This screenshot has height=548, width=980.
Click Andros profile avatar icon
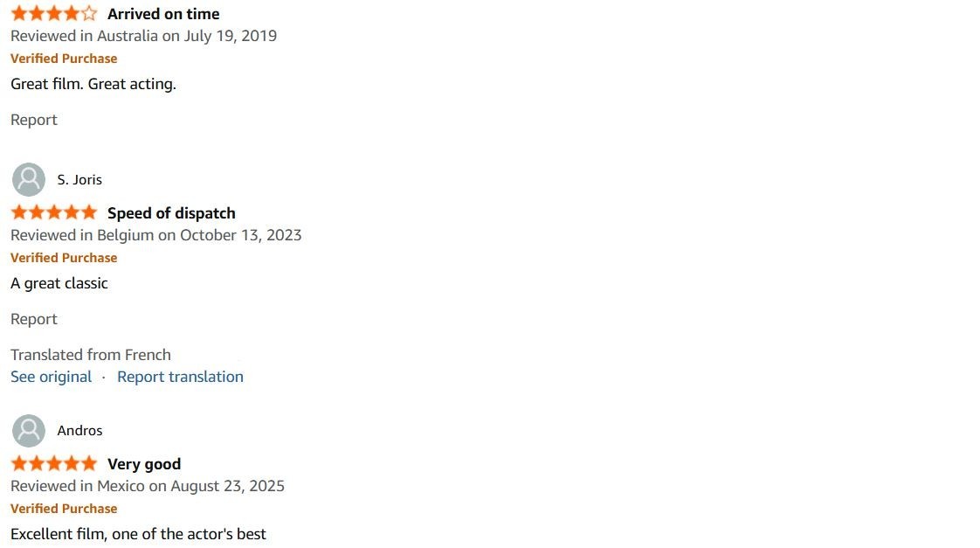click(29, 430)
